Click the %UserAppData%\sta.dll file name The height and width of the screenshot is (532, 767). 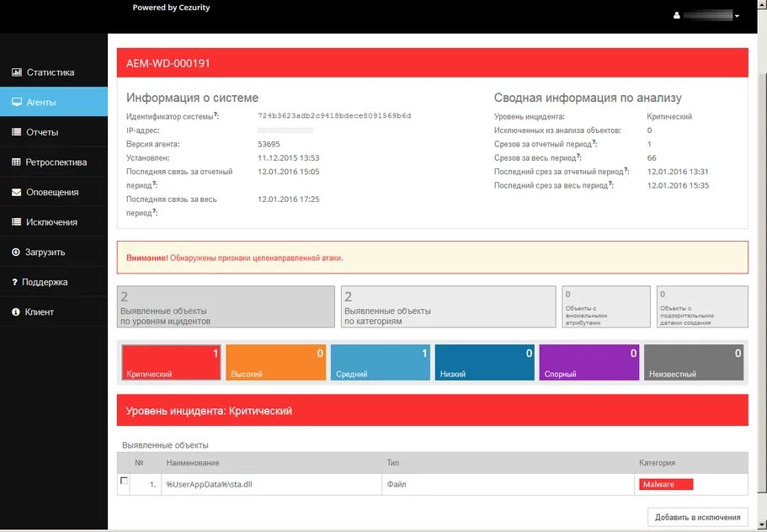(210, 485)
